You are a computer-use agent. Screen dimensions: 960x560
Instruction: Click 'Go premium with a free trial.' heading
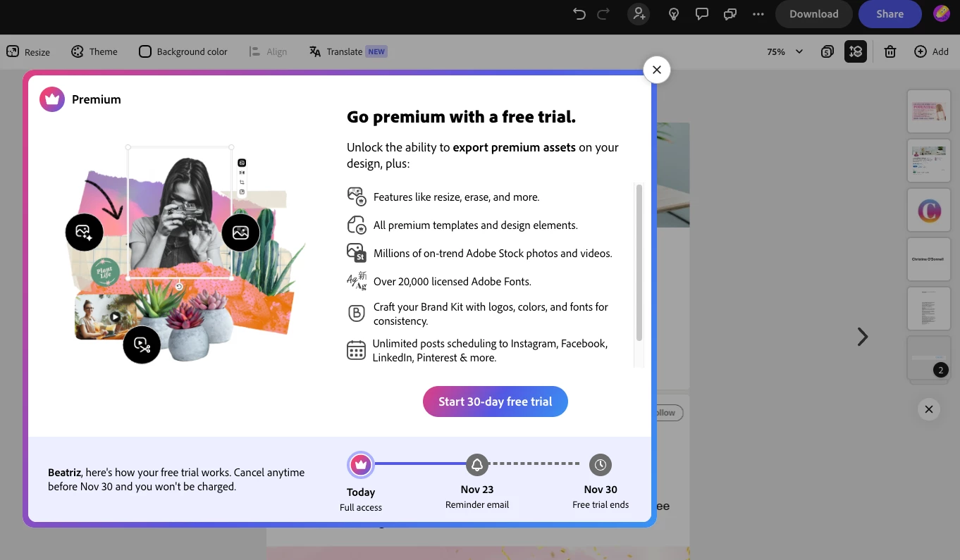[461, 117]
